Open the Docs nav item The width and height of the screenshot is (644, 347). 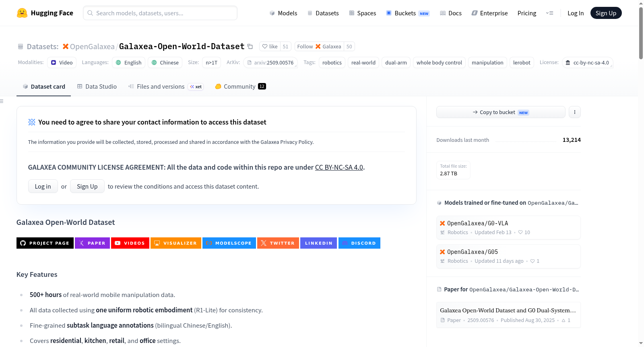click(450, 13)
